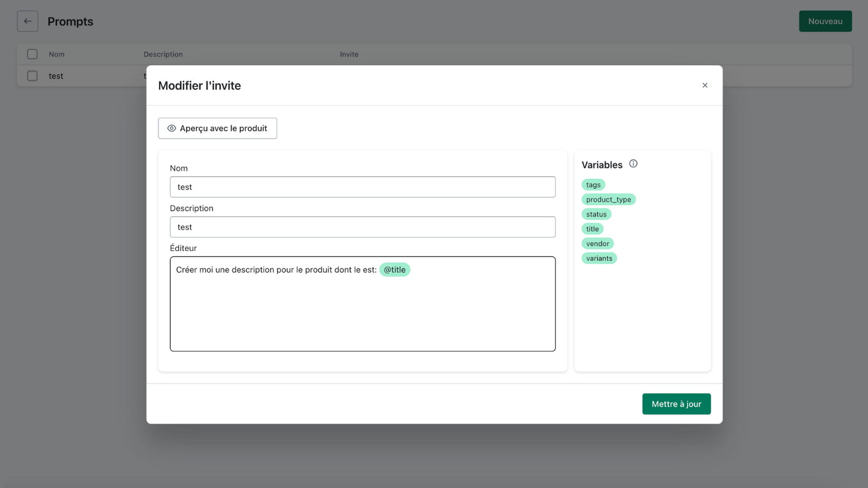Click the @title tag in the editor
Image resolution: width=868 pixels, height=488 pixels.
click(394, 269)
